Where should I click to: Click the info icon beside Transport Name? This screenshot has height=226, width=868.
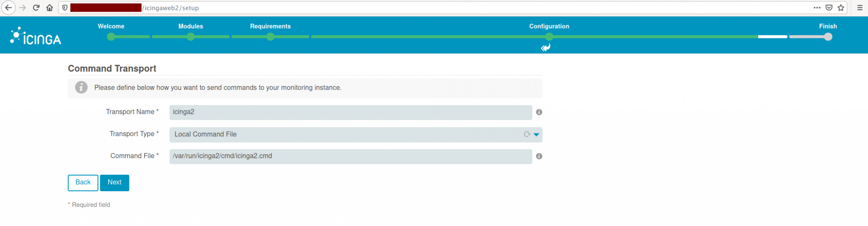[x=539, y=112]
